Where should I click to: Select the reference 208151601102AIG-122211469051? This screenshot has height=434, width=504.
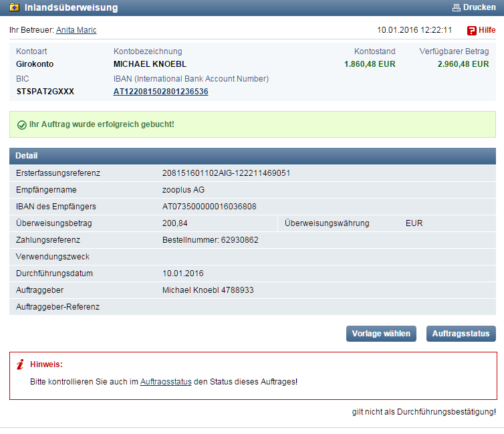click(227, 173)
